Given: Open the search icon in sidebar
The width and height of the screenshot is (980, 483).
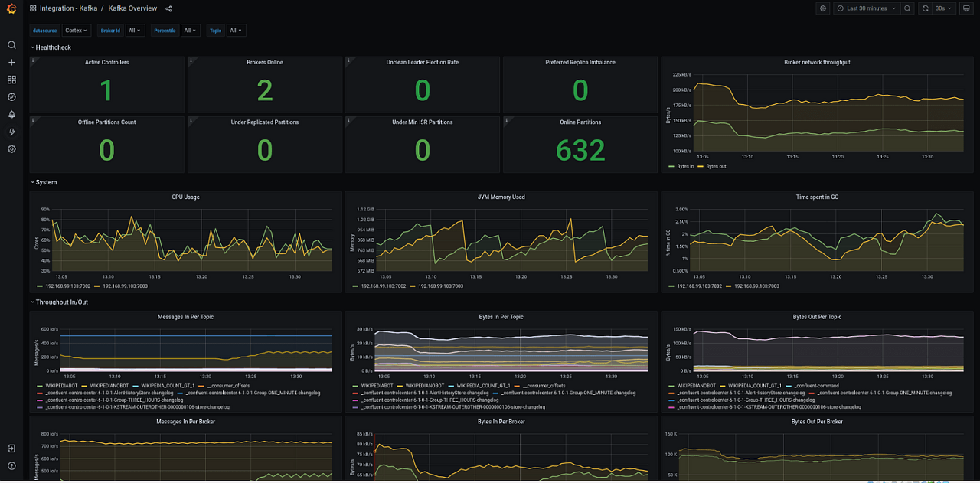Looking at the screenshot, I should pyautogui.click(x=11, y=45).
